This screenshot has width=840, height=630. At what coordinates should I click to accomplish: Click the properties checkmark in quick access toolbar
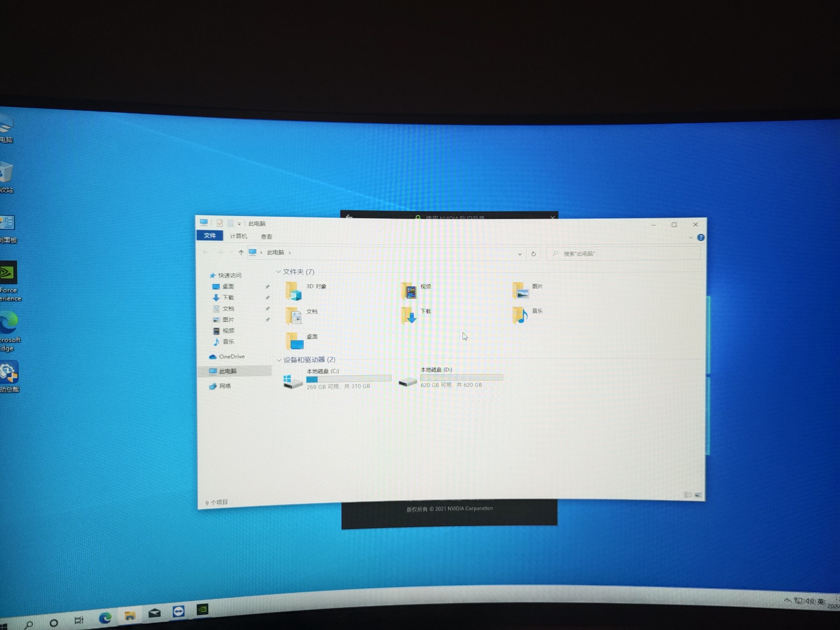click(x=220, y=223)
